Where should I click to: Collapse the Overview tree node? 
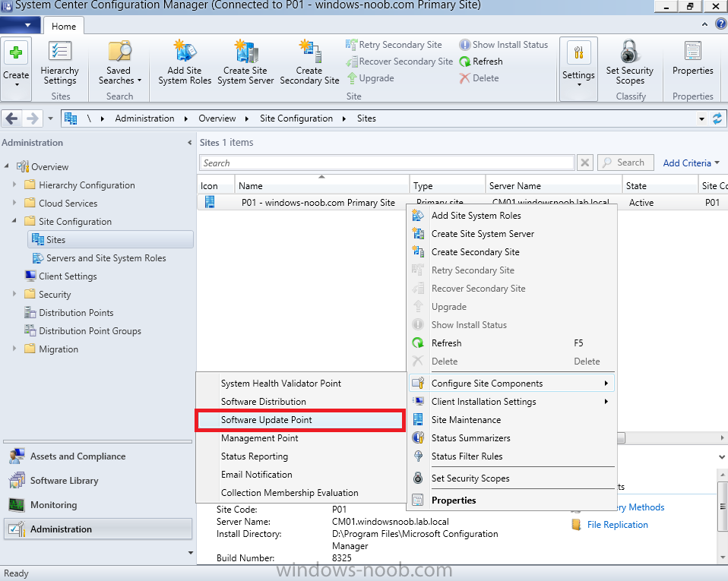point(7,166)
